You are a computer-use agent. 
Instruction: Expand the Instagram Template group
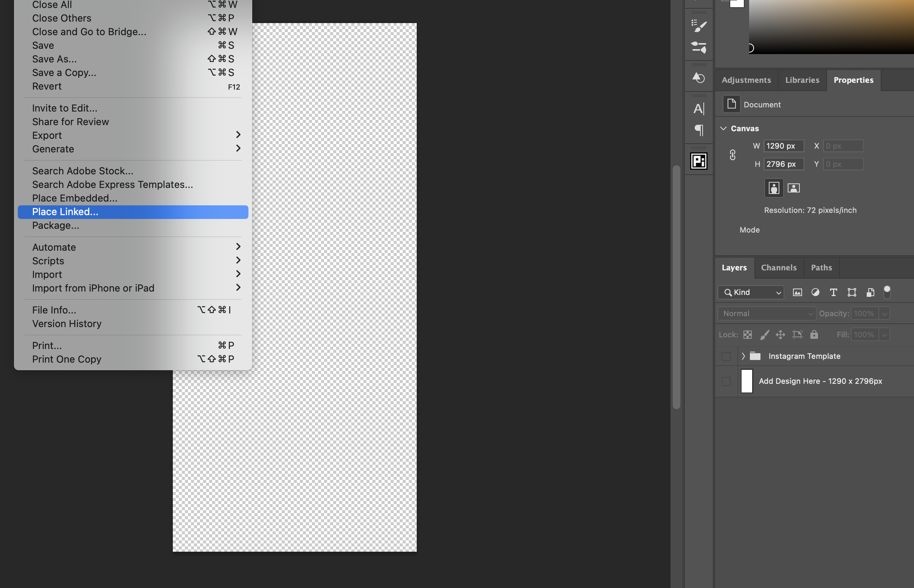[743, 356]
